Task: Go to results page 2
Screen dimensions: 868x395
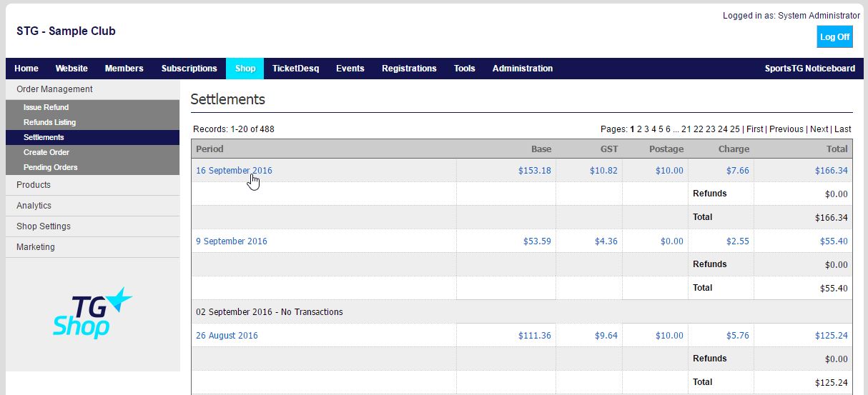Action: point(640,129)
